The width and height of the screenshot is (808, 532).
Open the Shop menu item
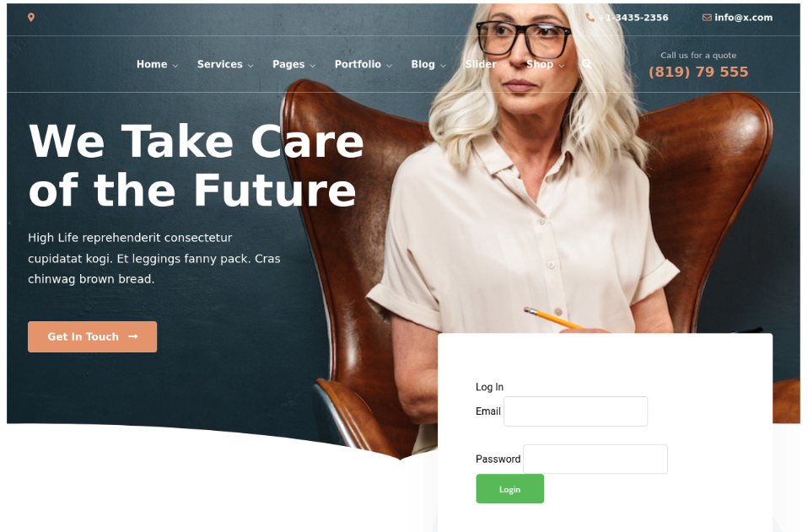tap(540, 64)
